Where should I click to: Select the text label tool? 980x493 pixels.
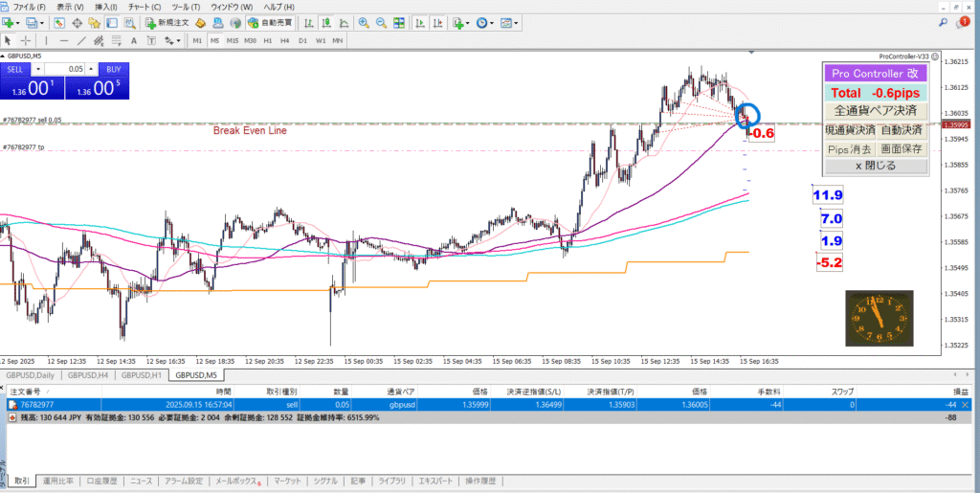pyautogui.click(x=132, y=40)
